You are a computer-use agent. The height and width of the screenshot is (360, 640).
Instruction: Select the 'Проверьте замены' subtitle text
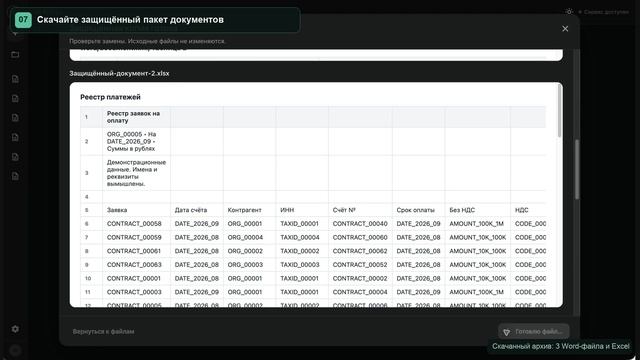point(147,41)
